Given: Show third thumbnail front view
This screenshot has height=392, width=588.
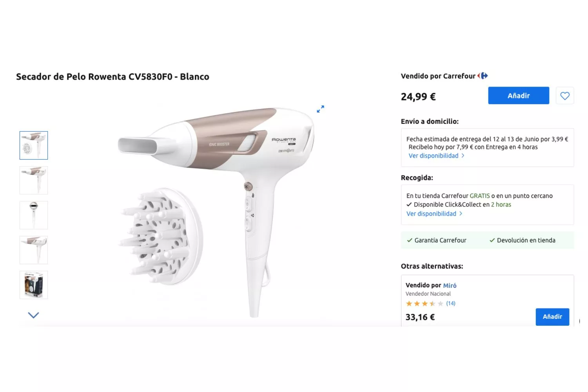Looking at the screenshot, I should point(34,215).
